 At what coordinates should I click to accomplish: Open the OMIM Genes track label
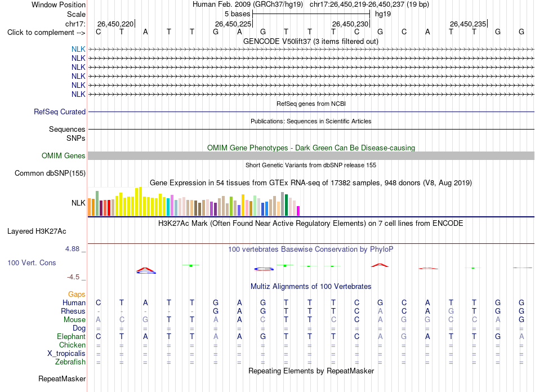tap(64, 155)
